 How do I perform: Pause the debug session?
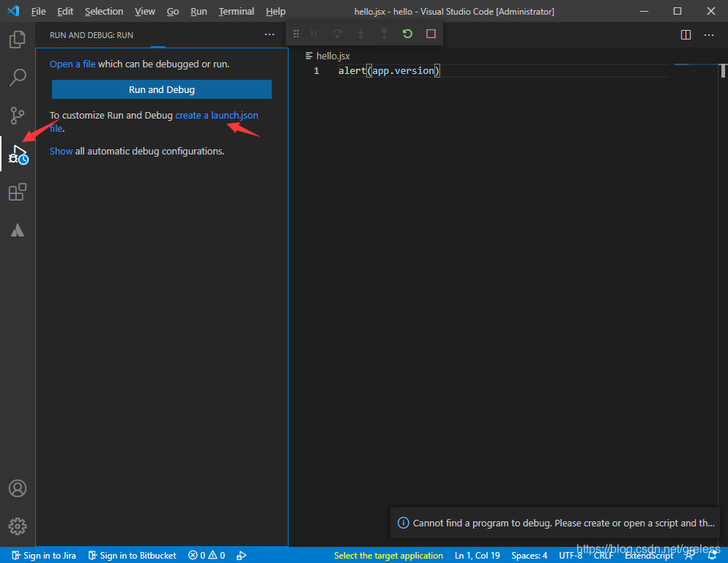tap(314, 34)
